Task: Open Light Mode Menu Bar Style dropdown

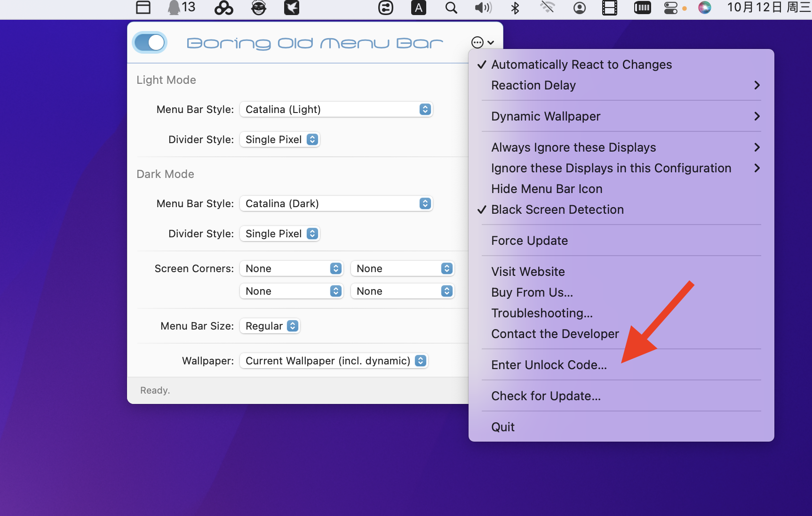Action: (x=336, y=110)
